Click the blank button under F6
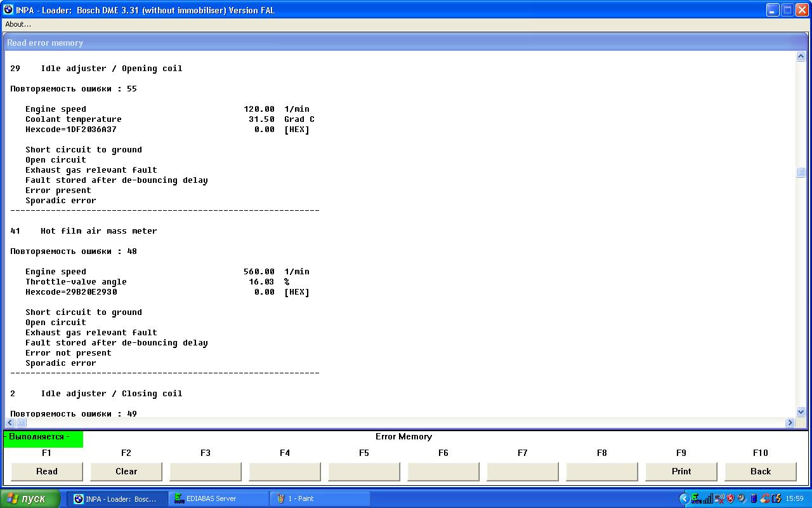The image size is (812, 508). (443, 471)
